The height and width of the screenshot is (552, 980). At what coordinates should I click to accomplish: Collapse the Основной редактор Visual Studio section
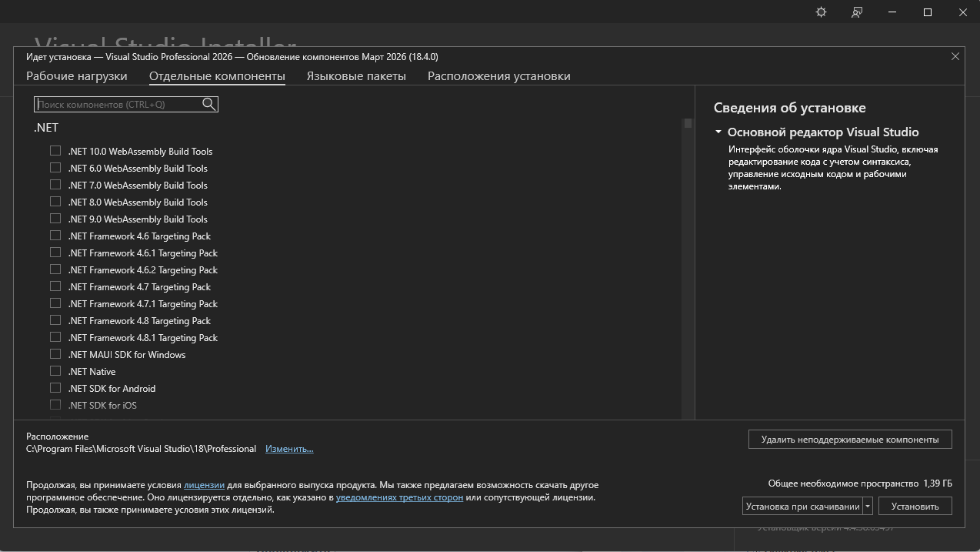click(718, 132)
